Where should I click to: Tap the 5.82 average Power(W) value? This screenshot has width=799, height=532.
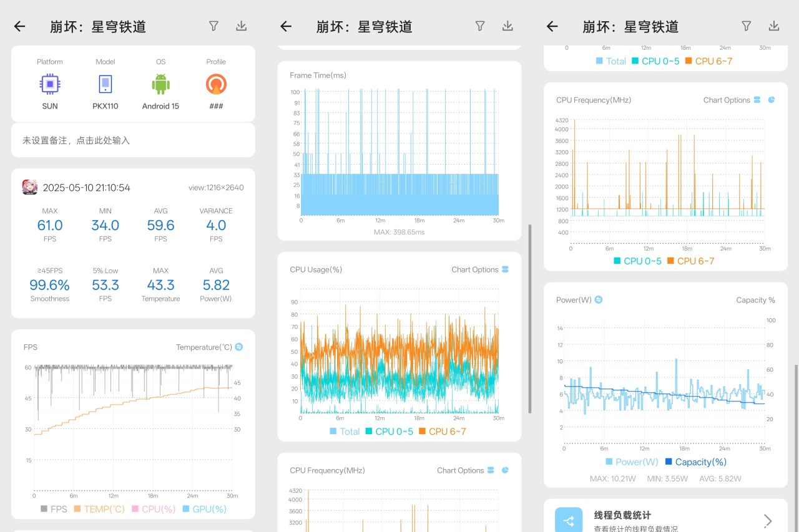coord(216,285)
